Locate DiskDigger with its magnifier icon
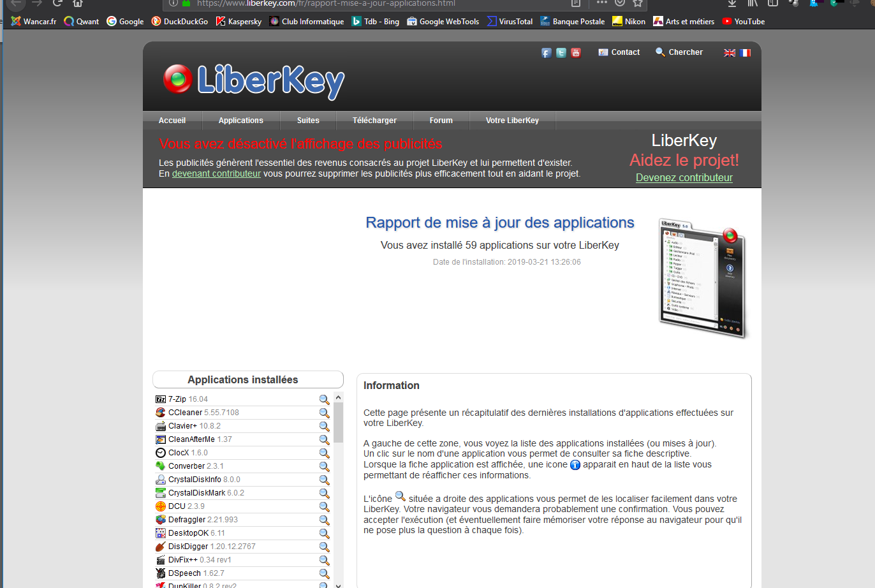 point(324,547)
